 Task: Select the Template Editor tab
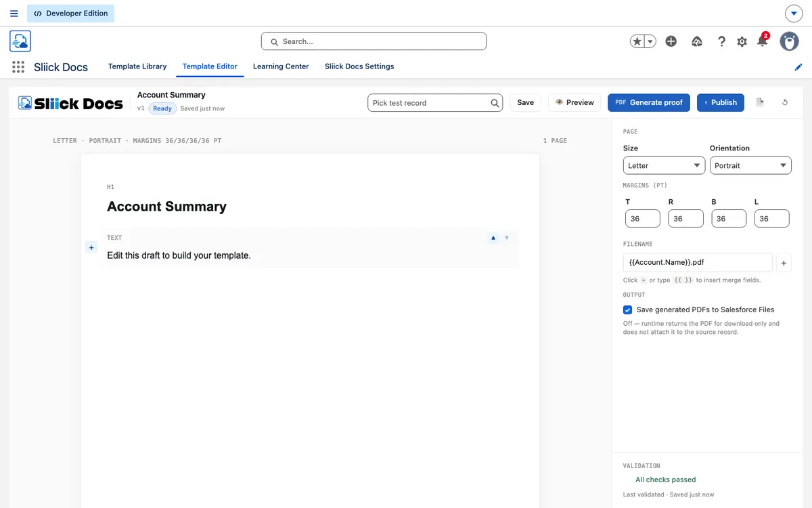click(210, 66)
